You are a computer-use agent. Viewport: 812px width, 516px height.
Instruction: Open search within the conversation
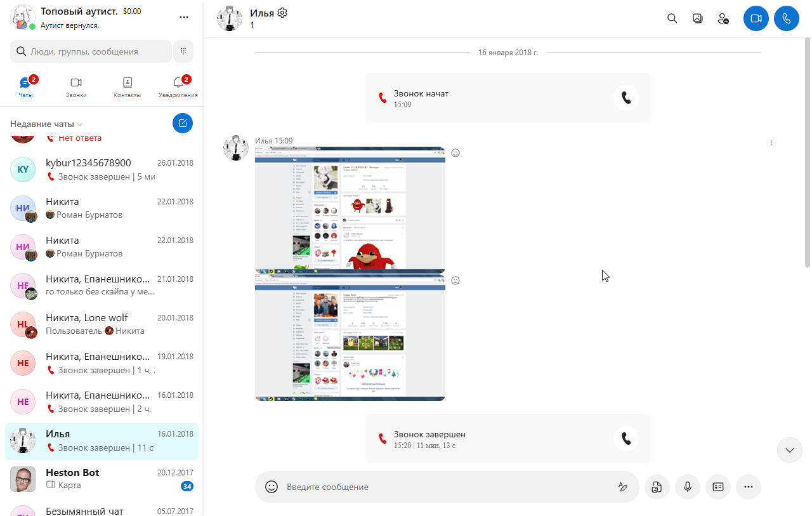[672, 18]
